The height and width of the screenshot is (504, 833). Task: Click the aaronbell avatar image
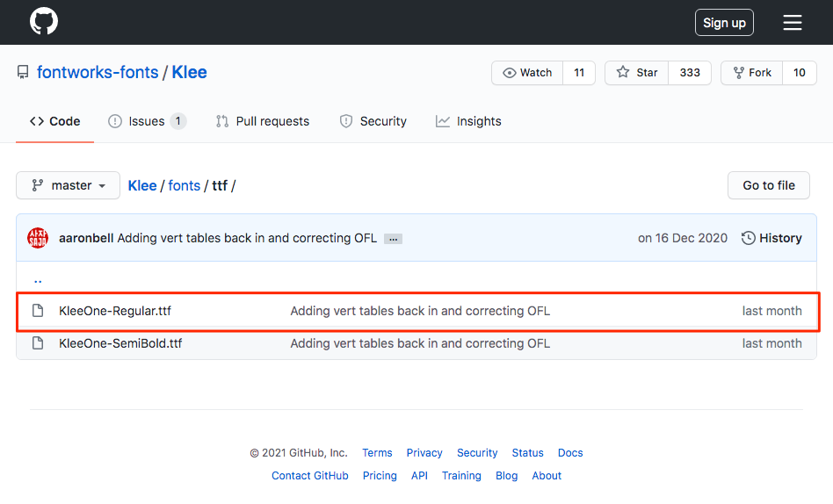click(38, 238)
